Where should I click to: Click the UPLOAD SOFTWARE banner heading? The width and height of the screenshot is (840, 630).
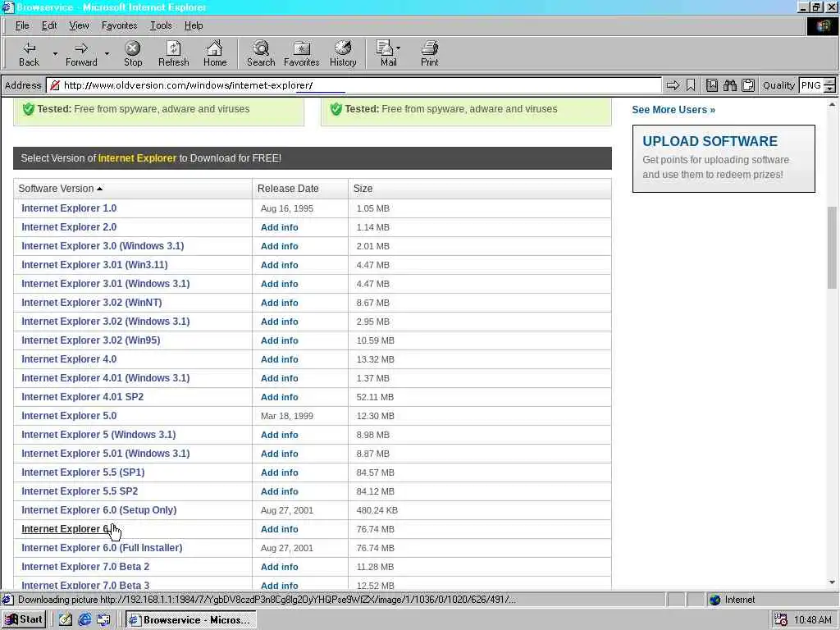(710, 141)
